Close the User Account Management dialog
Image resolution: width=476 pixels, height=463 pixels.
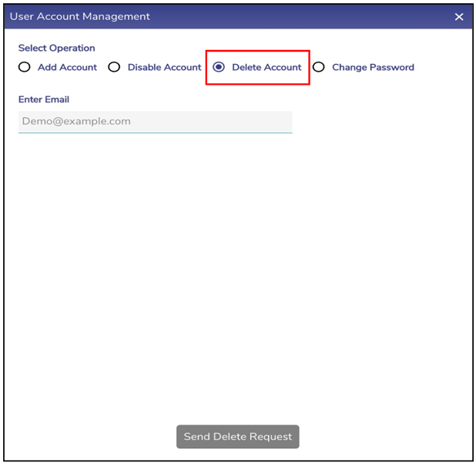pyautogui.click(x=459, y=17)
